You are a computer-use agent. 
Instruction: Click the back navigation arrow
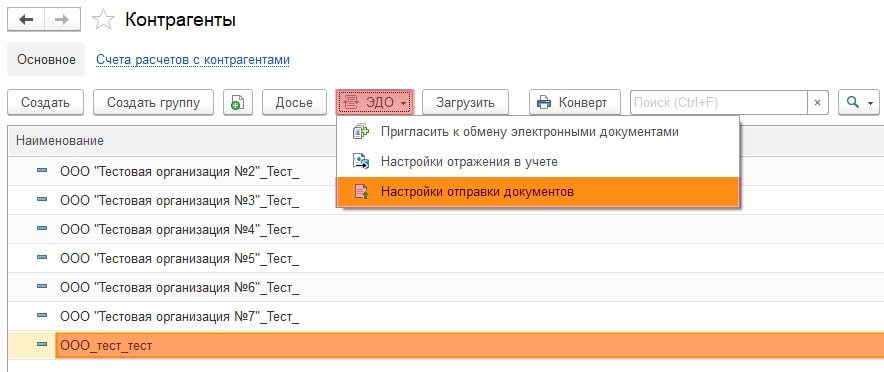26,20
